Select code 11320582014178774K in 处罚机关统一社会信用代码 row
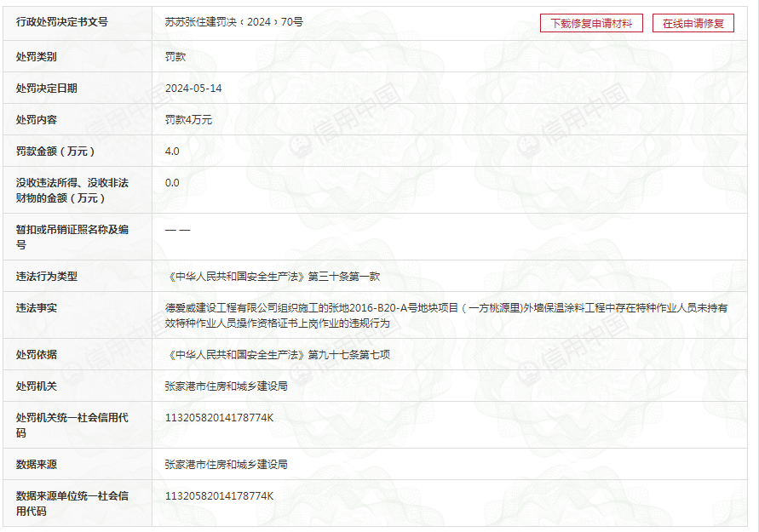759x532 pixels. click(x=219, y=417)
